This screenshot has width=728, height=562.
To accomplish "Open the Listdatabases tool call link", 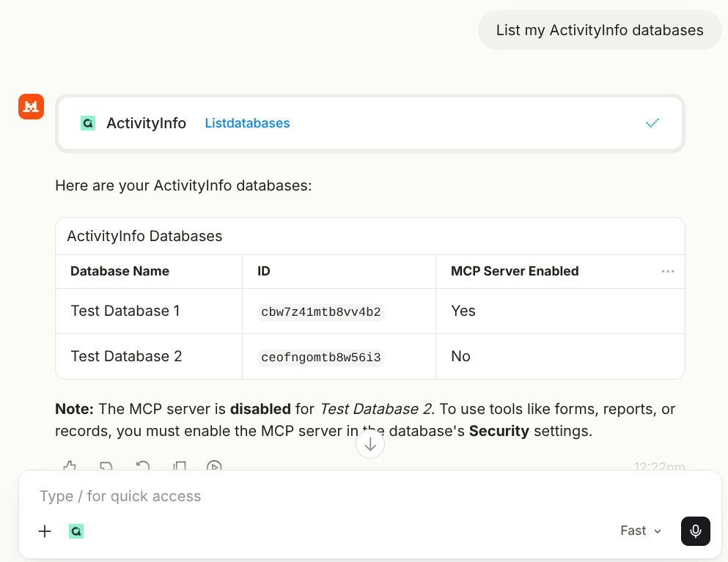I will click(x=247, y=123).
